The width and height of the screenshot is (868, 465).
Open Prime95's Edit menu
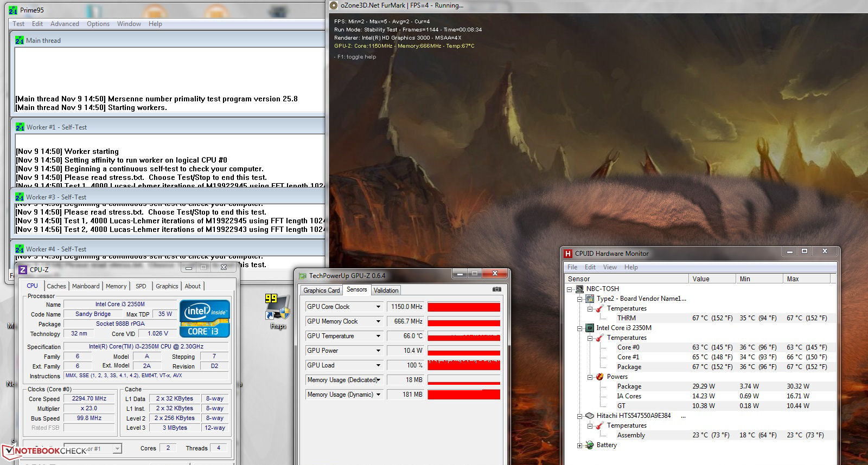[x=37, y=24]
